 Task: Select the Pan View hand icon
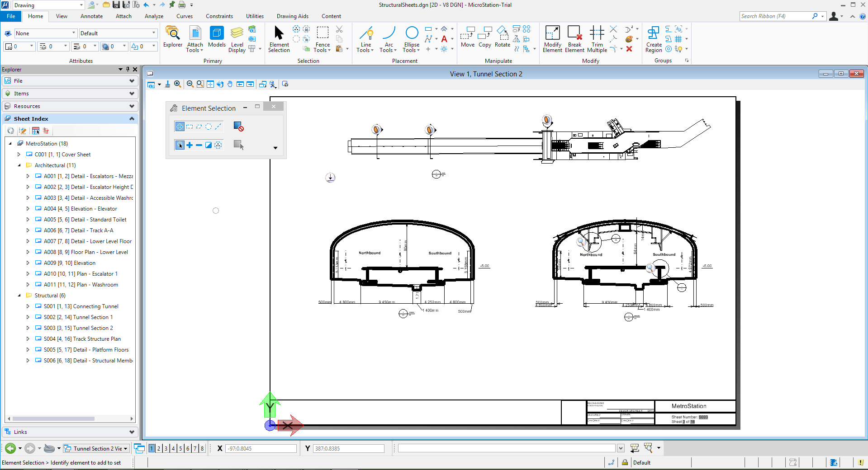pos(230,84)
